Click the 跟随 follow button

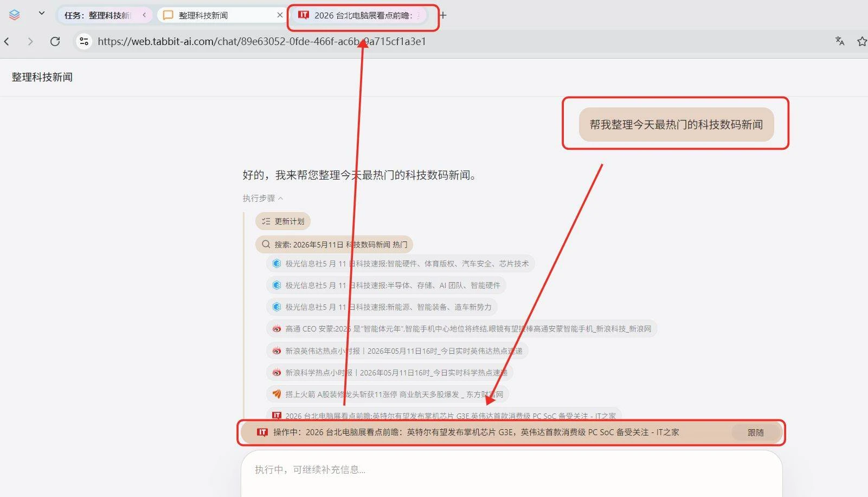point(756,432)
